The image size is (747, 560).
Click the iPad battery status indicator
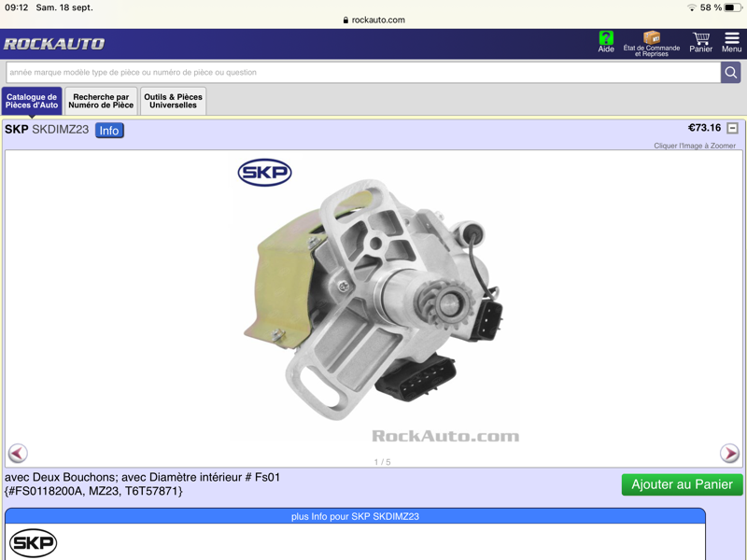click(733, 7)
